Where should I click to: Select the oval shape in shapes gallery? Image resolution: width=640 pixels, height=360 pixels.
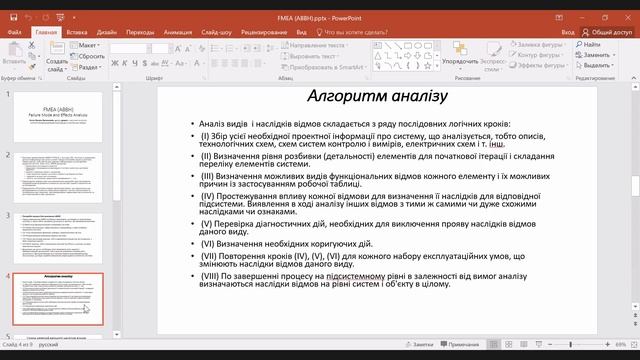click(418, 46)
